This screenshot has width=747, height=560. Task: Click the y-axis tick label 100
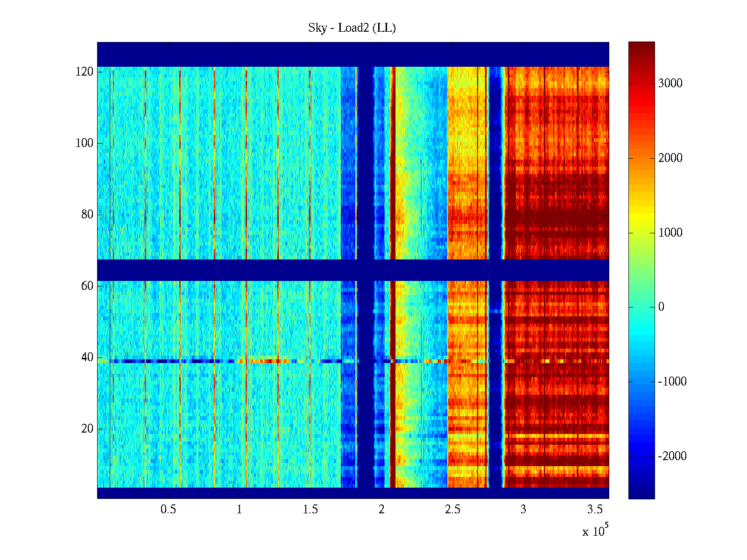(85, 143)
